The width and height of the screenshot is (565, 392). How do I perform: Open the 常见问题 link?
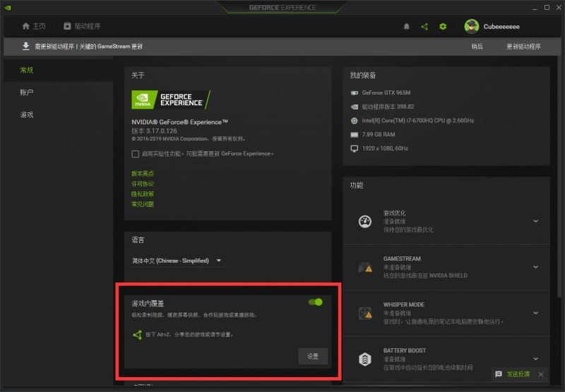[143, 204]
